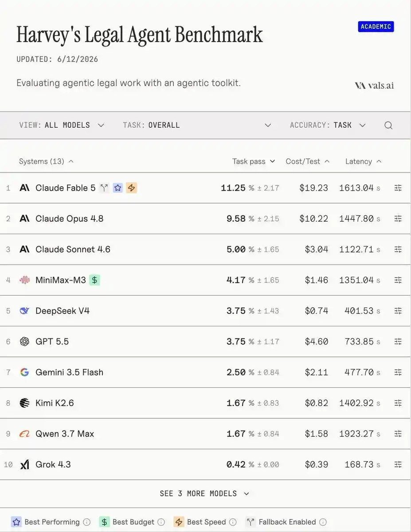Open the Task: Overall dropdown
The height and width of the screenshot is (532, 411).
coord(197,125)
